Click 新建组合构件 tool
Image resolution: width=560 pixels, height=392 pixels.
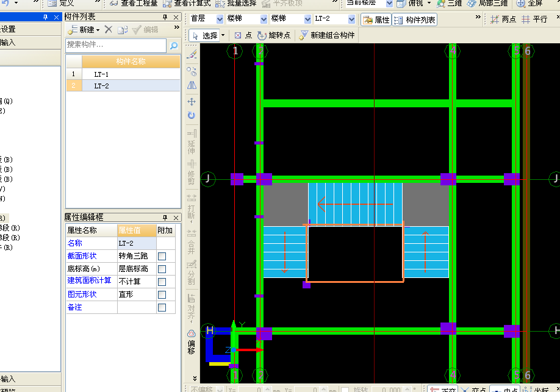[327, 35]
